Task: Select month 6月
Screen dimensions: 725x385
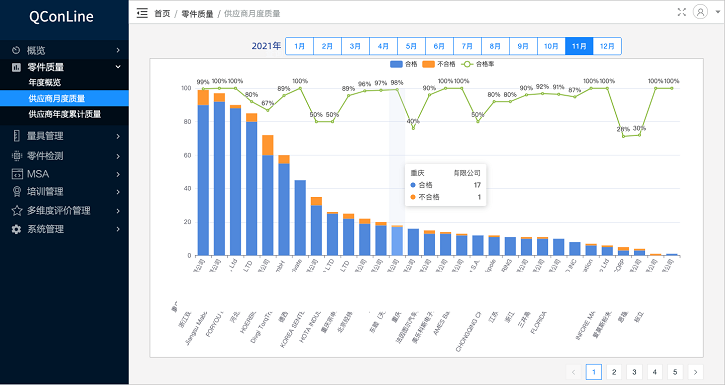Action: click(x=439, y=46)
